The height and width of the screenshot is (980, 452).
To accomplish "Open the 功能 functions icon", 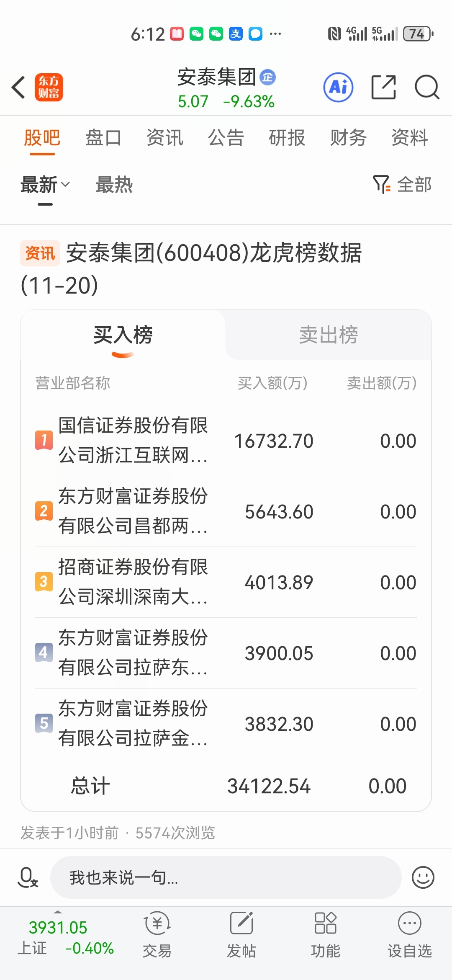I will pyautogui.click(x=325, y=935).
